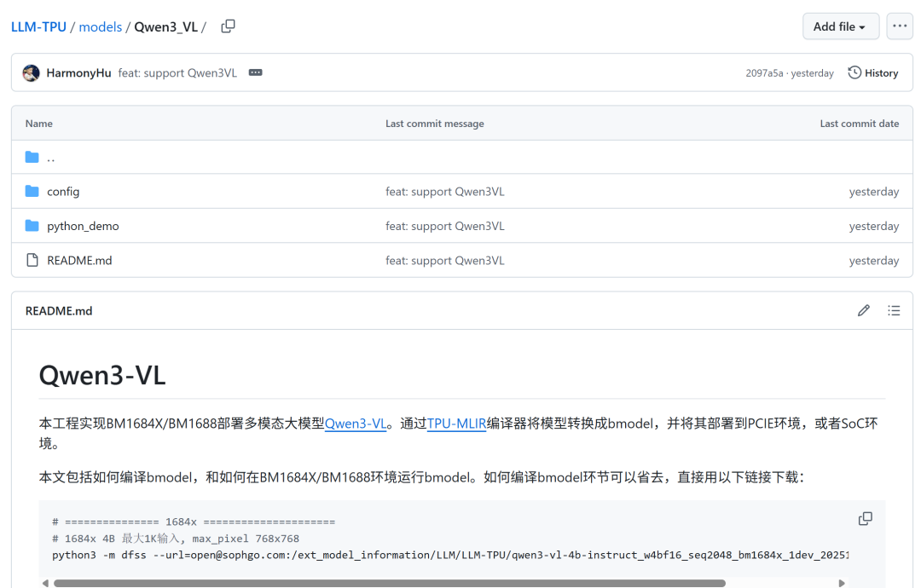Open commit 2097a5a hash link
Screen dimensions: 921x588
[x=764, y=73]
